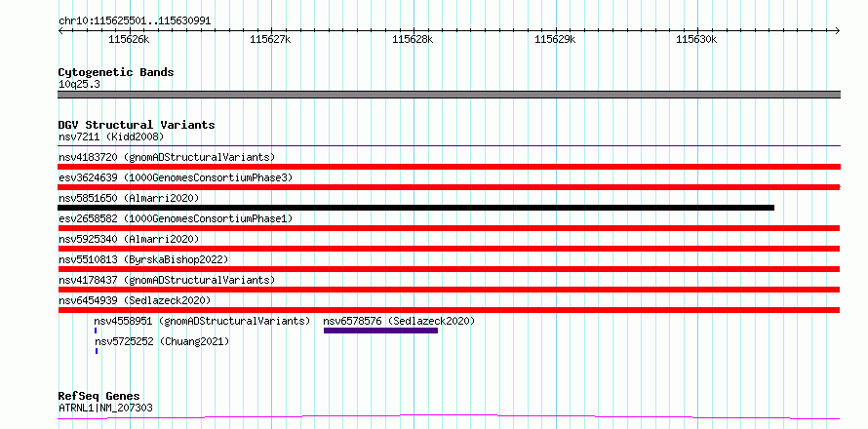Click the pink ATRNL1 gene track line
Screen dimensions: 868x429
(449, 417)
